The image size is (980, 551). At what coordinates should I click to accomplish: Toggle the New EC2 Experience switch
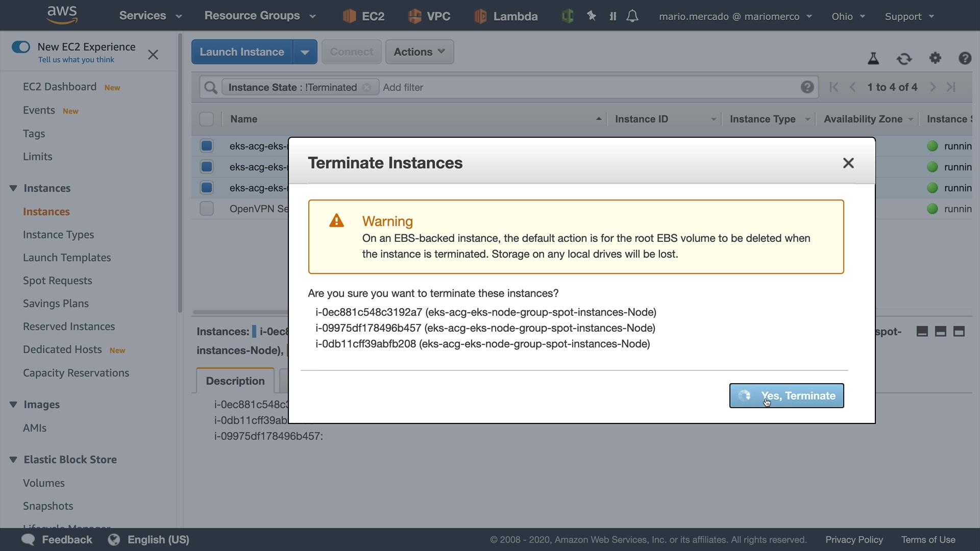pyautogui.click(x=21, y=47)
